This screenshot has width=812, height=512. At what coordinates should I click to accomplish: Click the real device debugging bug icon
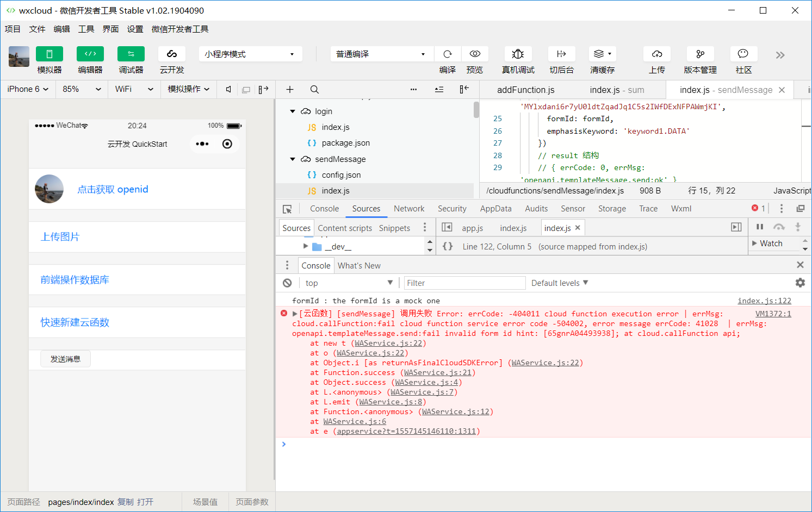[518, 54]
